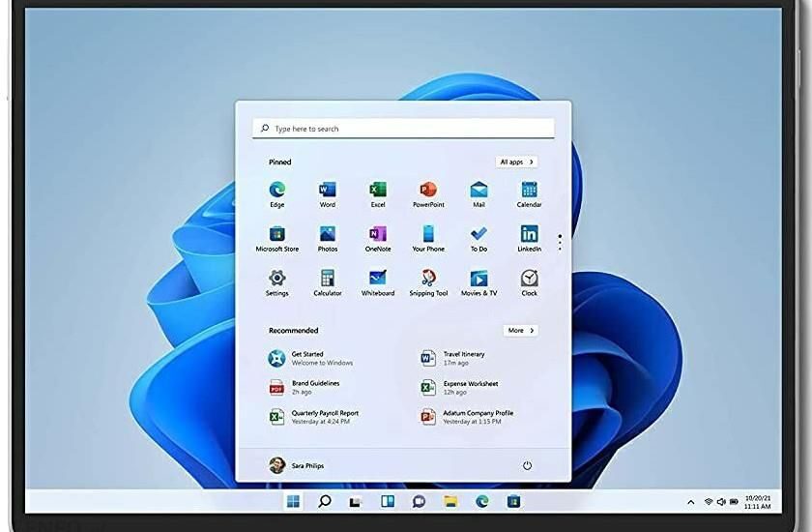Click the pinned apps page dots
This screenshot has height=532, width=812.
point(560,243)
